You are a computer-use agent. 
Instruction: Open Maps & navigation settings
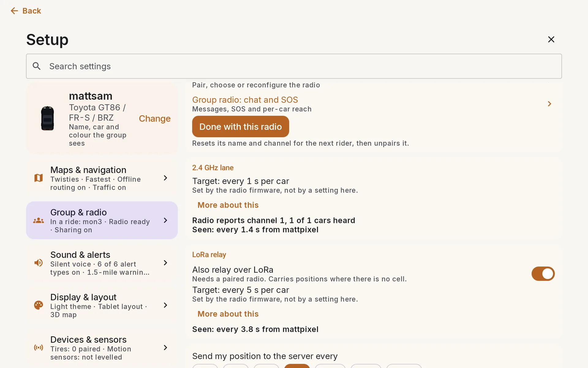(102, 178)
